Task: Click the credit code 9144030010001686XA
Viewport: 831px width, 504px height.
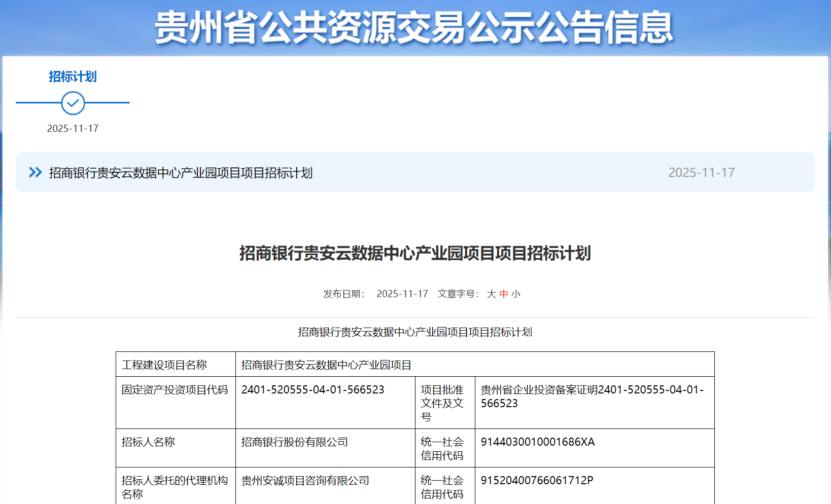Action: click(537, 442)
